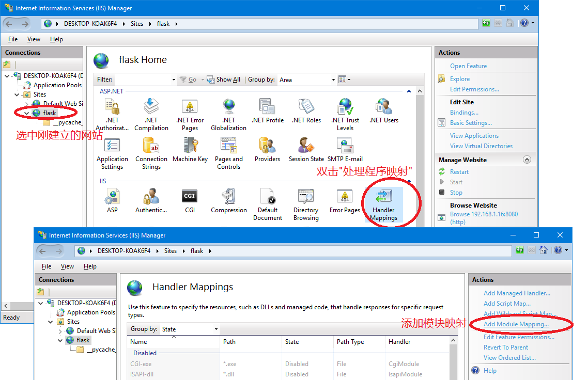Open CGI feature
The image size is (588, 380).
click(190, 201)
